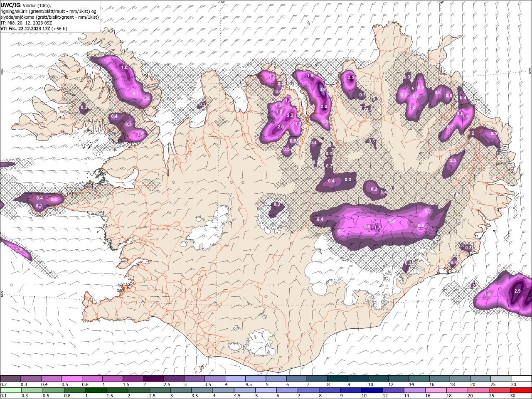
Task: Click the '15W' longitude label
Action: tap(440, 2)
